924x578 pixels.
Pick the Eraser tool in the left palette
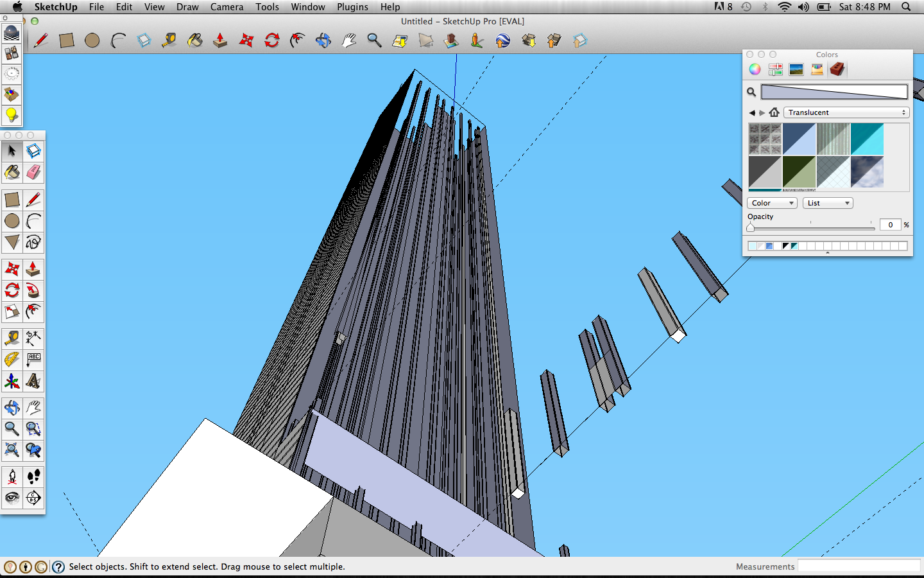point(33,173)
